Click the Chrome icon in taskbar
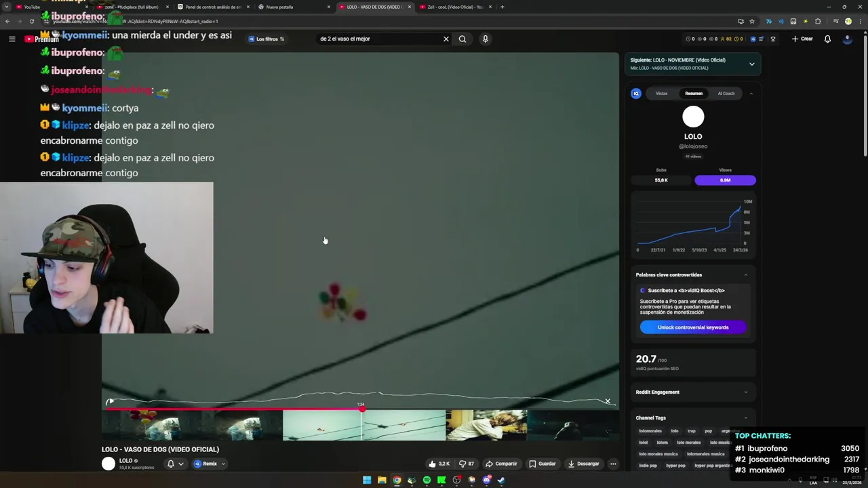The image size is (868, 488). click(x=397, y=480)
